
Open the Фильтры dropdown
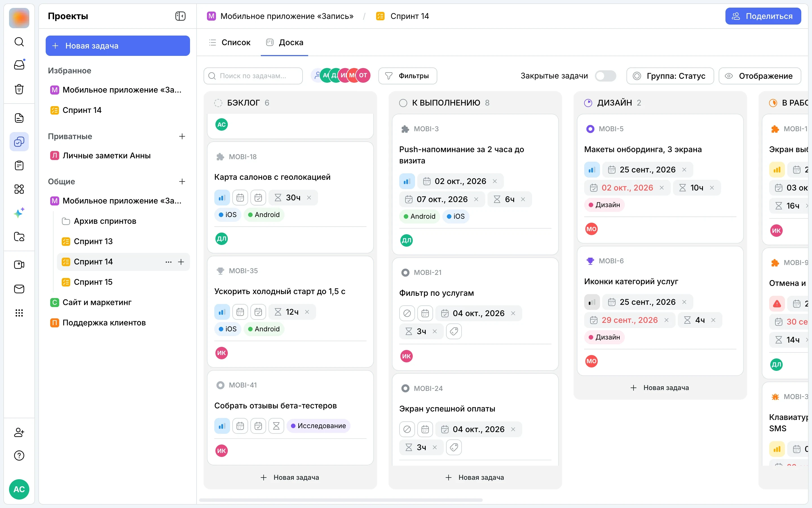pos(407,76)
